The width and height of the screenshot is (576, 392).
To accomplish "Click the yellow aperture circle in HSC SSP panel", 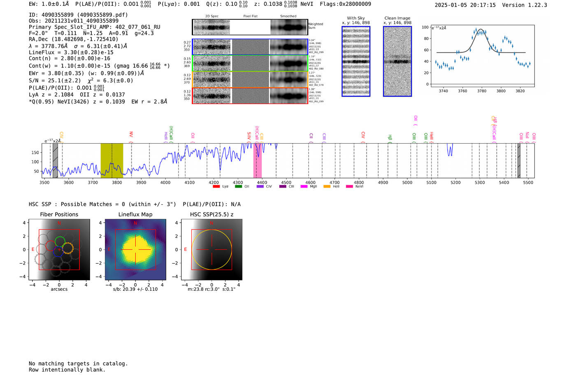I will pos(211,250).
